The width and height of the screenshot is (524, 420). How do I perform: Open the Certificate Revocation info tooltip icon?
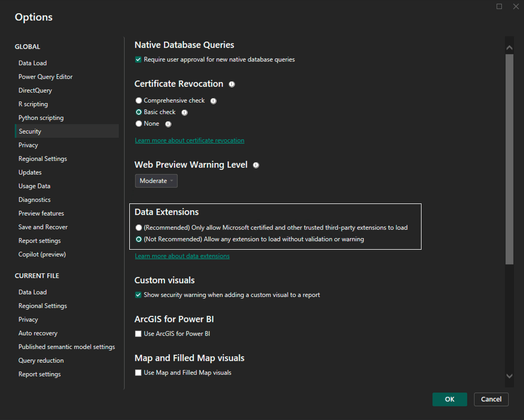tap(232, 84)
